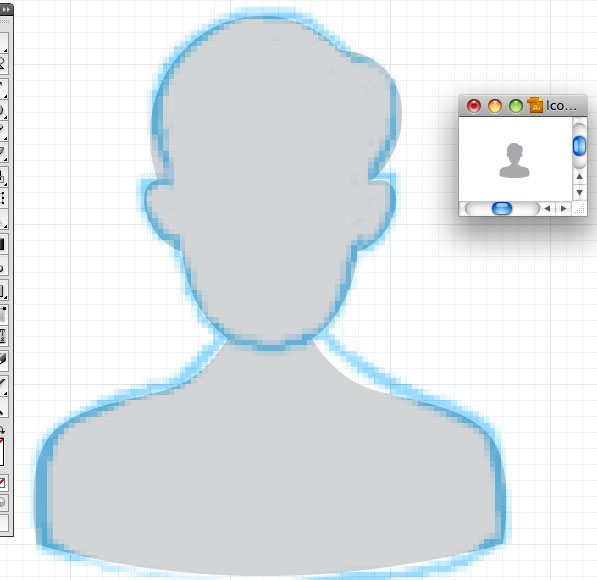This screenshot has height=580, width=597.
Task: Select the Lasso tool in toolbar
Action: pos(2,63)
